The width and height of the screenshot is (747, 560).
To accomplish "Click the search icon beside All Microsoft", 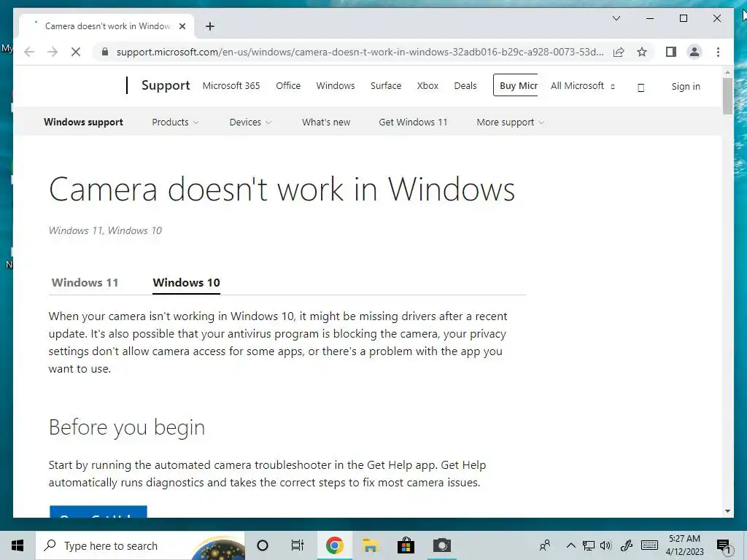I will coord(640,87).
